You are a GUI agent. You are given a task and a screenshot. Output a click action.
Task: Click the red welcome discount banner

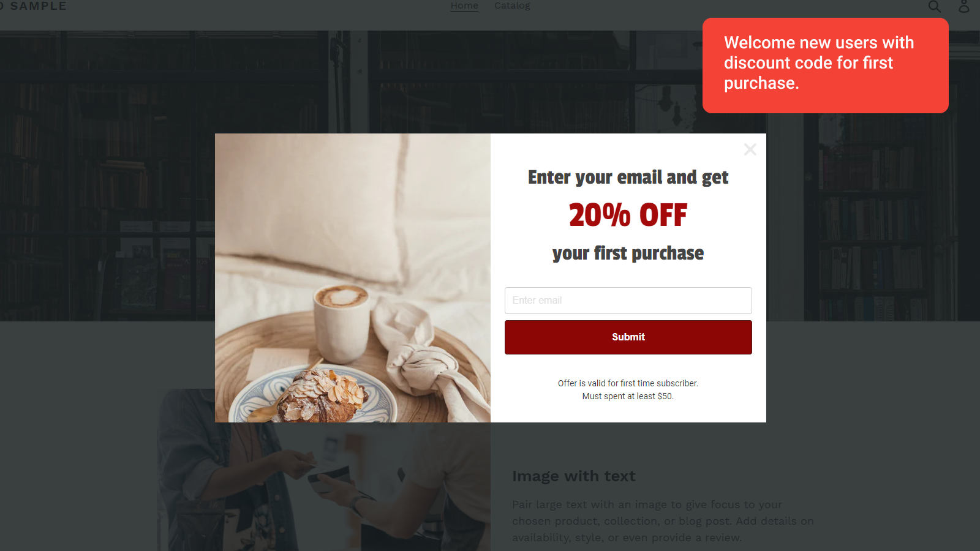pos(826,66)
